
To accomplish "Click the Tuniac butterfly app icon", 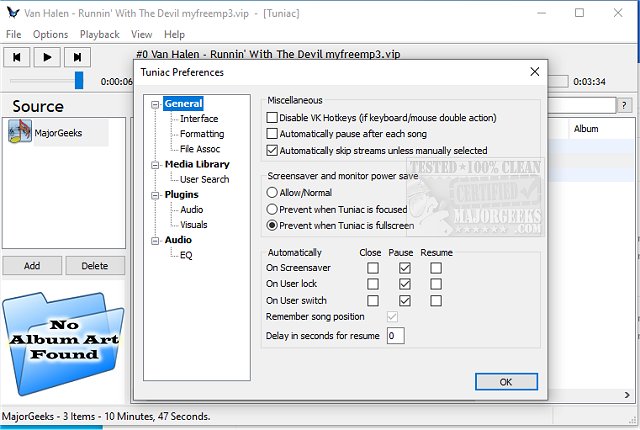I will tap(13, 12).
